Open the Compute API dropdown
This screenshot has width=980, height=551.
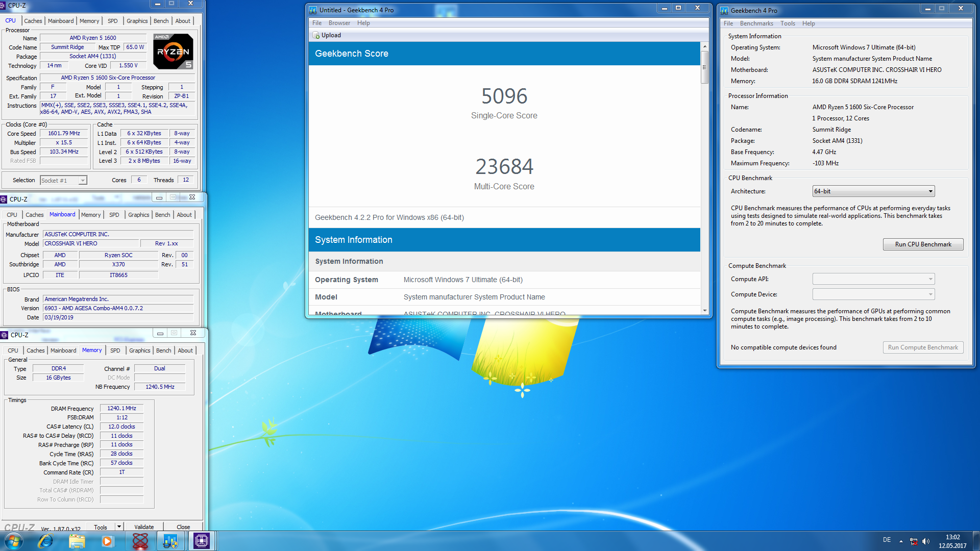(873, 279)
